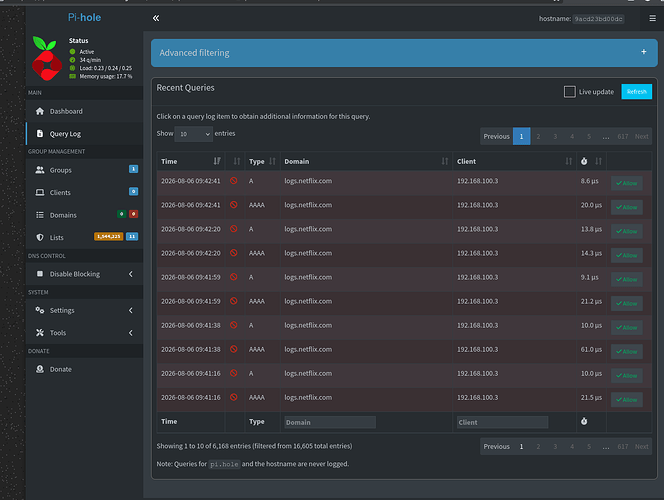Select the 09:42:20 A query row domain
The width and height of the screenshot is (664, 500).
tap(308, 229)
